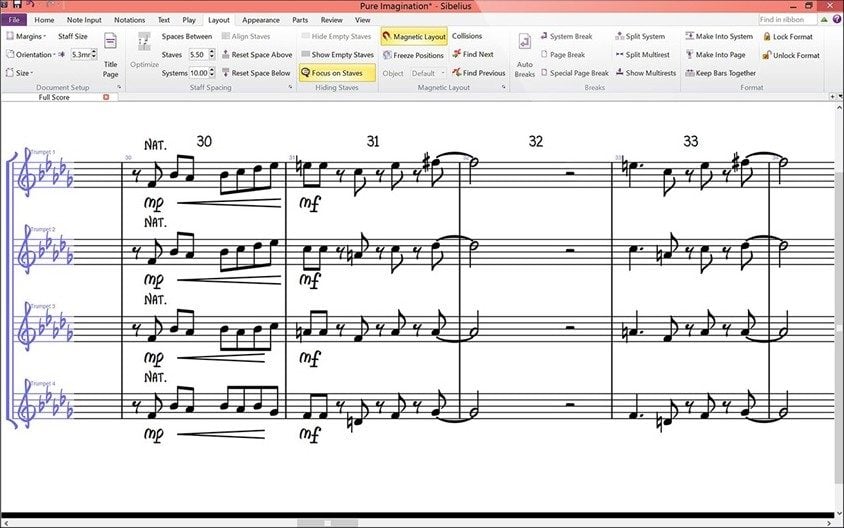Click Show Empty Staves
Image resolution: width=844 pixels, height=528 pixels.
[x=337, y=54]
